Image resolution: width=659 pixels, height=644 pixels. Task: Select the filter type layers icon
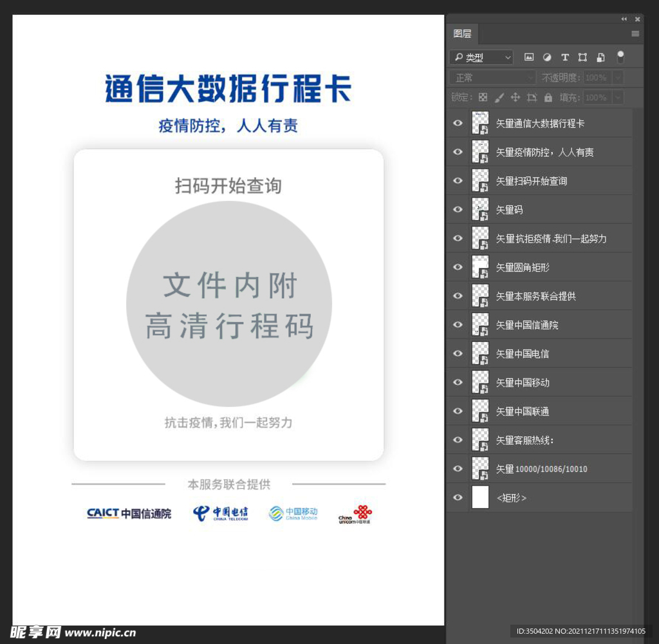tap(565, 57)
